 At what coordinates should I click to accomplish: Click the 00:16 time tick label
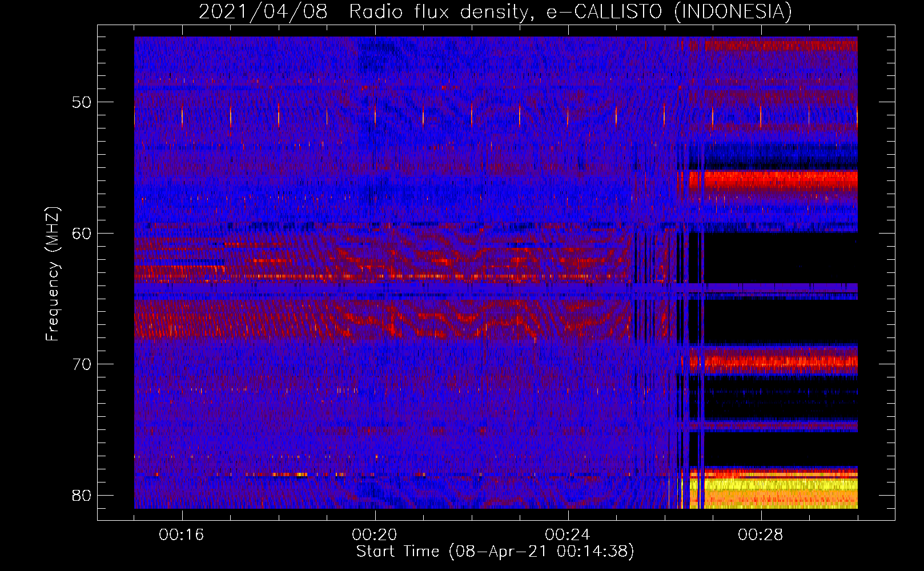pos(182,535)
